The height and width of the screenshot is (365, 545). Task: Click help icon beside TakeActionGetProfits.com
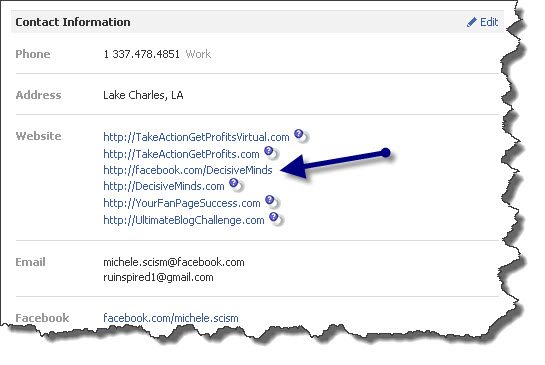(x=268, y=151)
